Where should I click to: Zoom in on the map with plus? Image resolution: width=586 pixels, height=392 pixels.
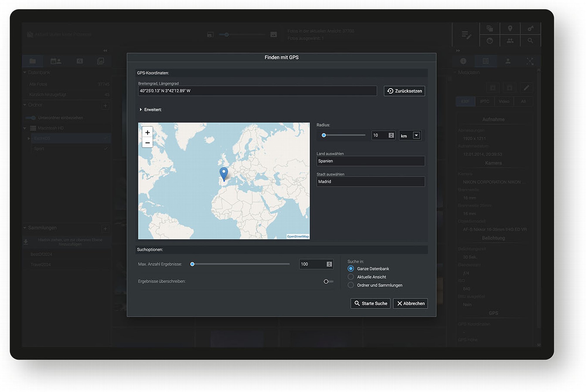click(147, 132)
